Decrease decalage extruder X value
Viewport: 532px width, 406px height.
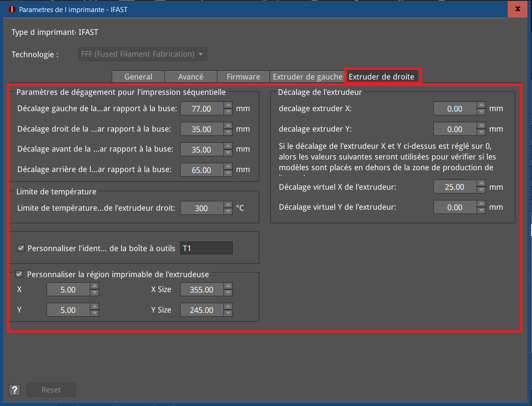481,112
